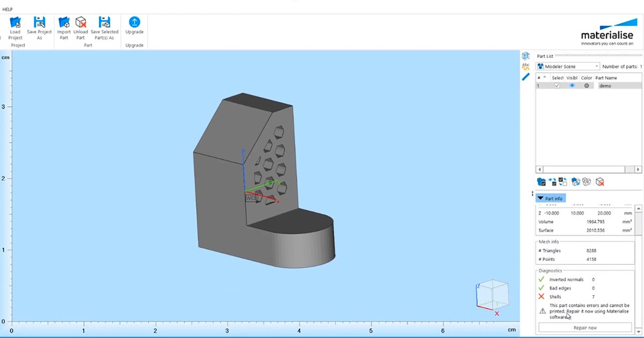Click the Upgrade icon
The width and height of the screenshot is (644, 338).
coord(134,22)
